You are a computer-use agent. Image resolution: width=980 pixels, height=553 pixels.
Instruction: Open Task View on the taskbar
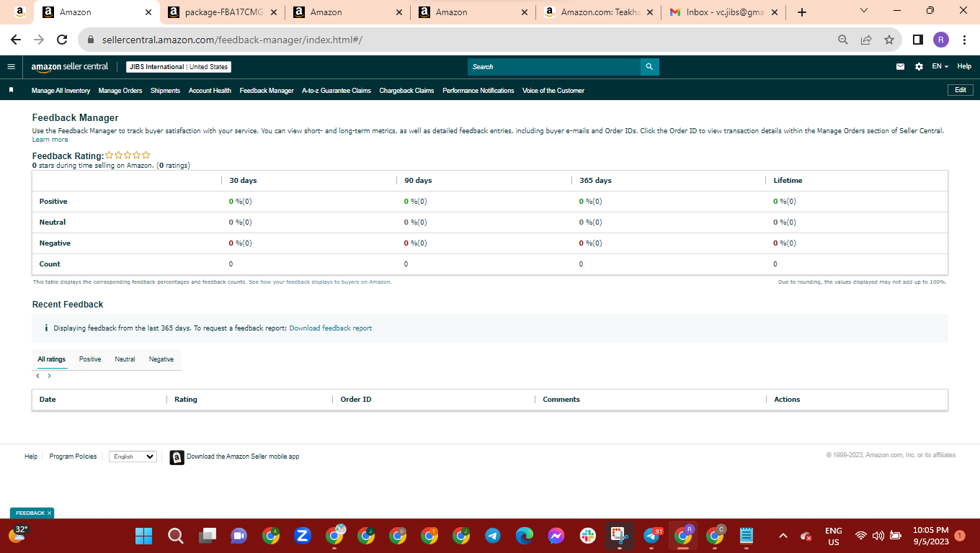208,536
